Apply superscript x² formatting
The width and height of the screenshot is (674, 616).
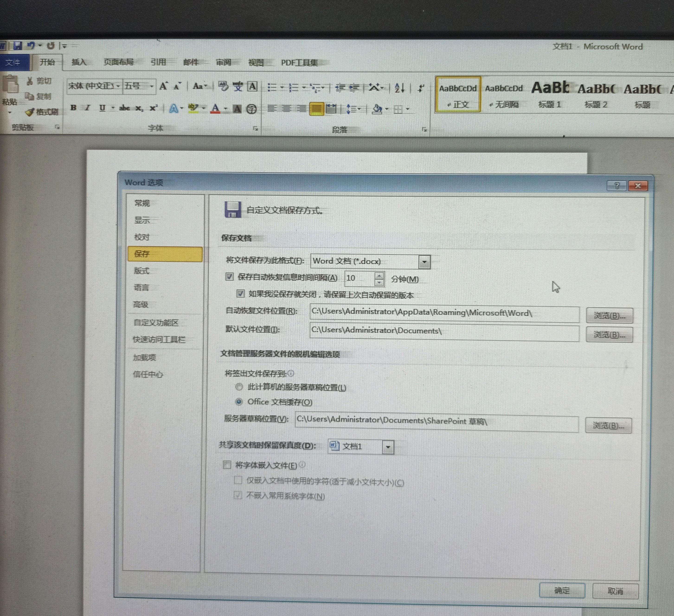click(x=154, y=108)
